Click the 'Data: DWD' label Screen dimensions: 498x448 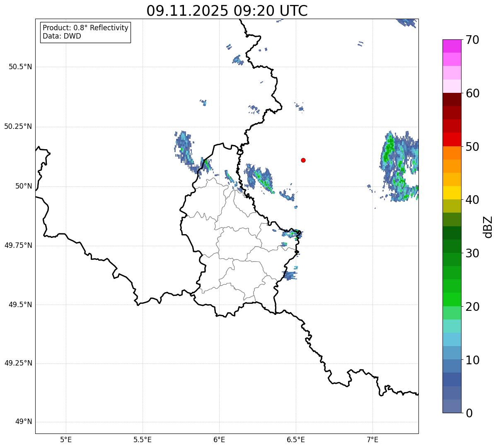pos(62,36)
